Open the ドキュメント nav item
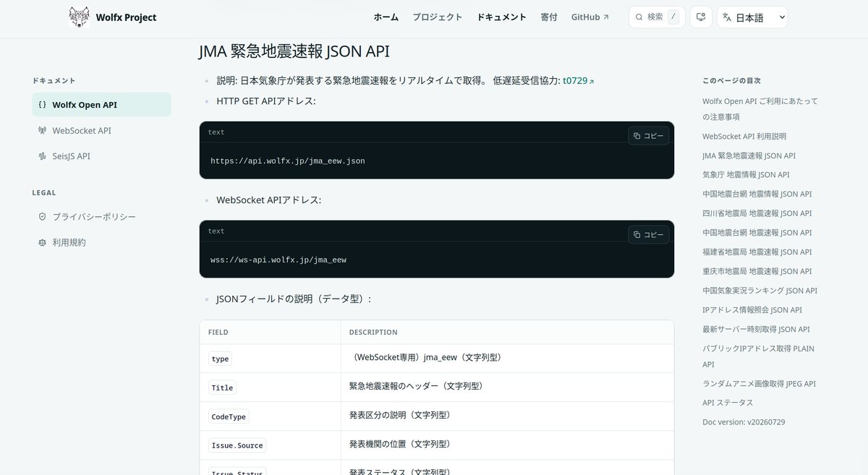This screenshot has height=475, width=868. [502, 17]
